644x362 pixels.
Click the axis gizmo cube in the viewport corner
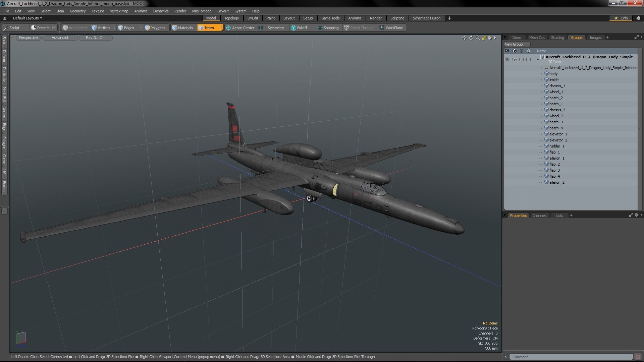[21, 339]
